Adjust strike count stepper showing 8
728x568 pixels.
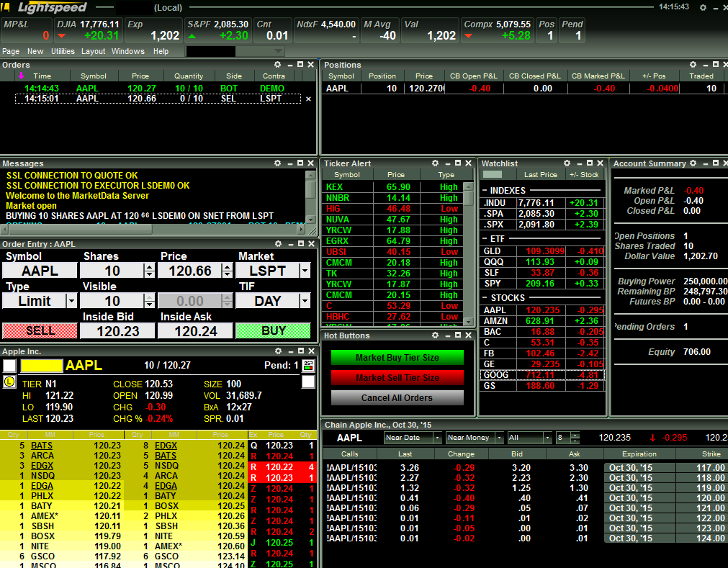575,438
